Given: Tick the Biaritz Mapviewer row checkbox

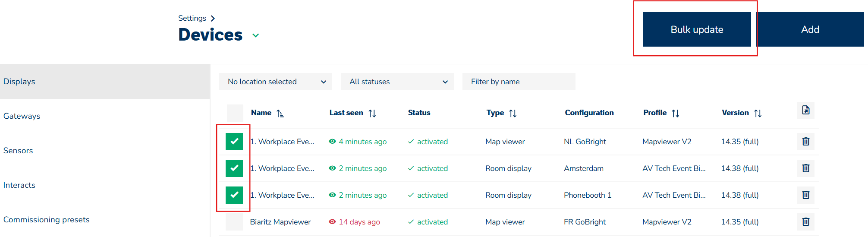Looking at the screenshot, I should click(x=234, y=222).
